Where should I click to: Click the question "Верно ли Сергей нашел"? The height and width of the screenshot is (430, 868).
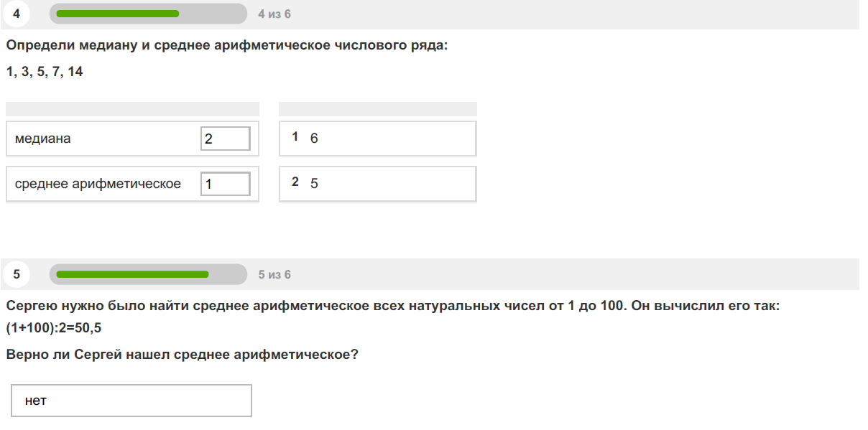(x=182, y=355)
